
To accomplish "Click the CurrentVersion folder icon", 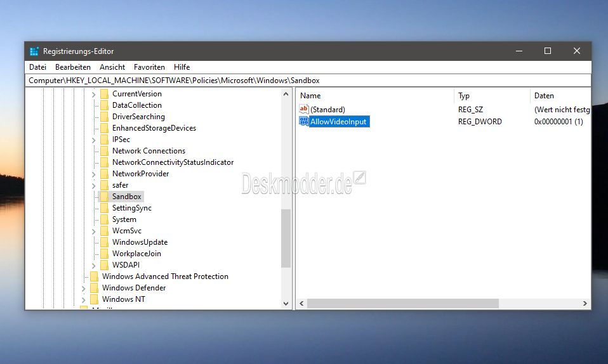I will pos(104,94).
